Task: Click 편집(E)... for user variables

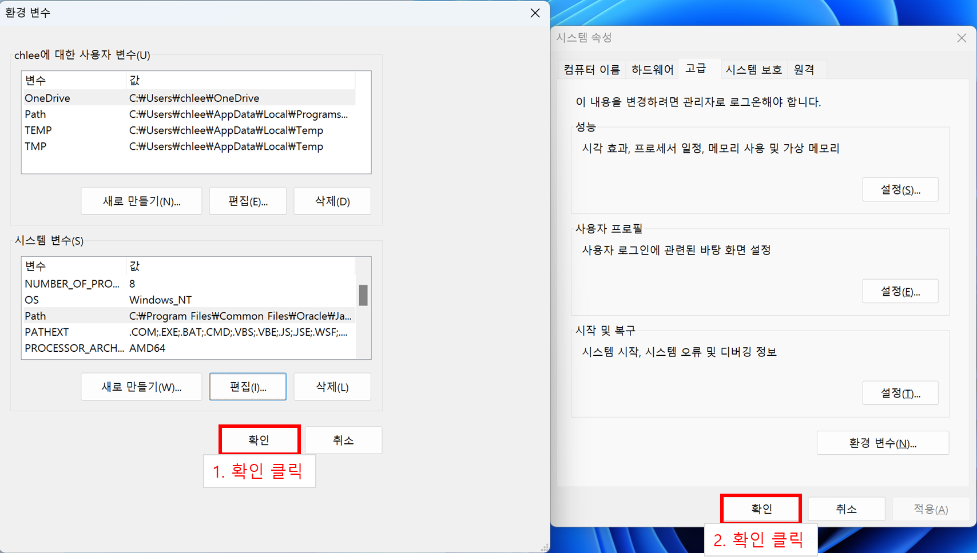Action: 248,201
